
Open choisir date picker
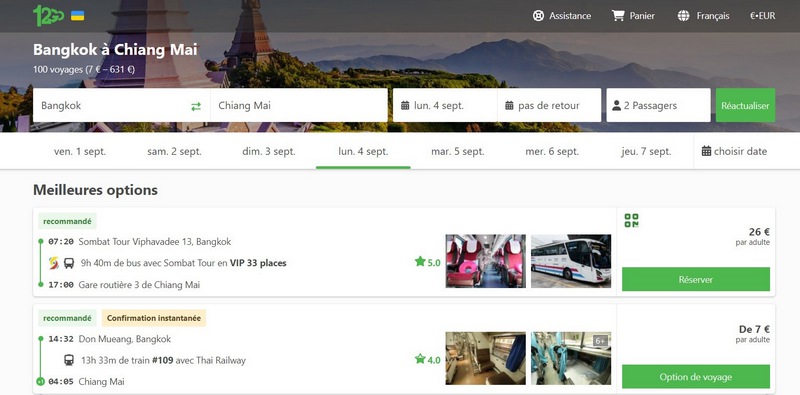tap(734, 151)
